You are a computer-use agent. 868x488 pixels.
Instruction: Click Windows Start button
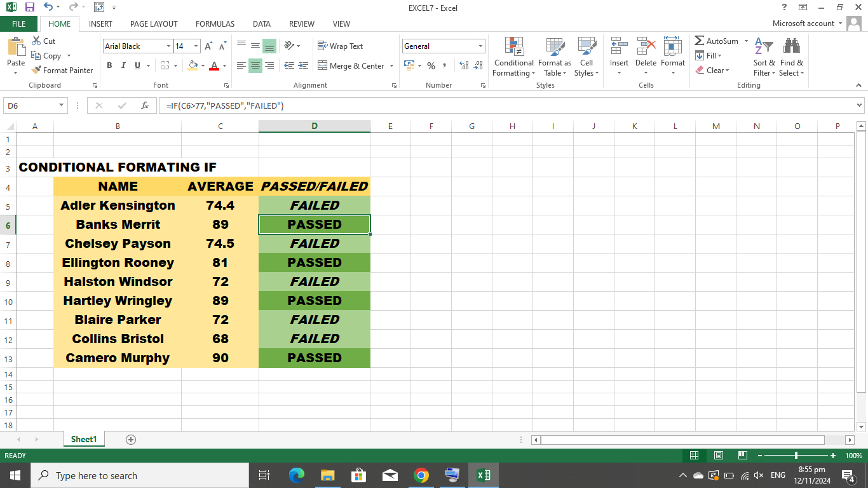tap(15, 475)
